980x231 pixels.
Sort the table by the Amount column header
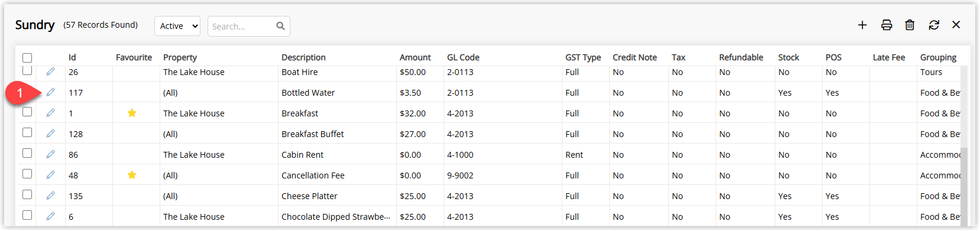click(415, 57)
